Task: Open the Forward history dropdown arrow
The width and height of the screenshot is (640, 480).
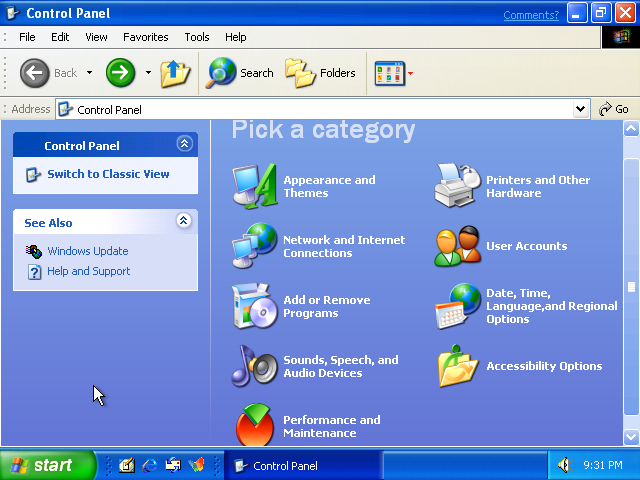Action: click(x=148, y=73)
